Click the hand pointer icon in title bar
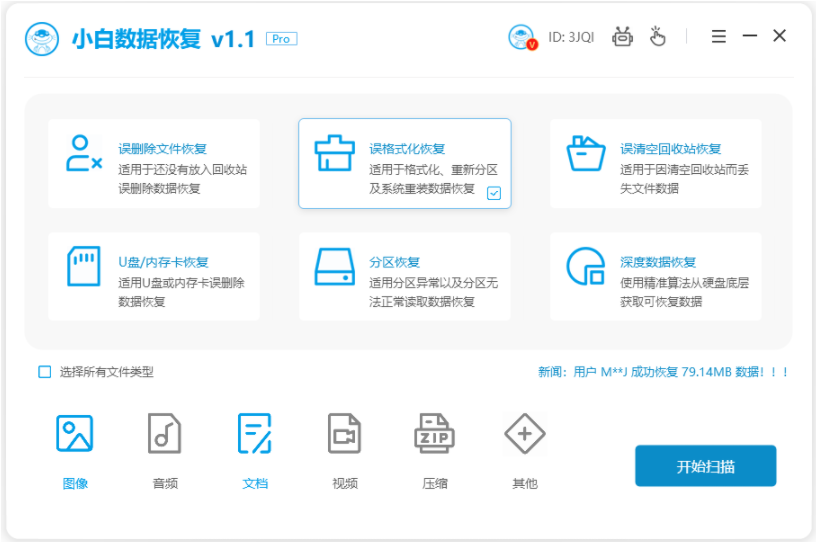Image resolution: width=819 pixels, height=544 pixels. click(657, 37)
